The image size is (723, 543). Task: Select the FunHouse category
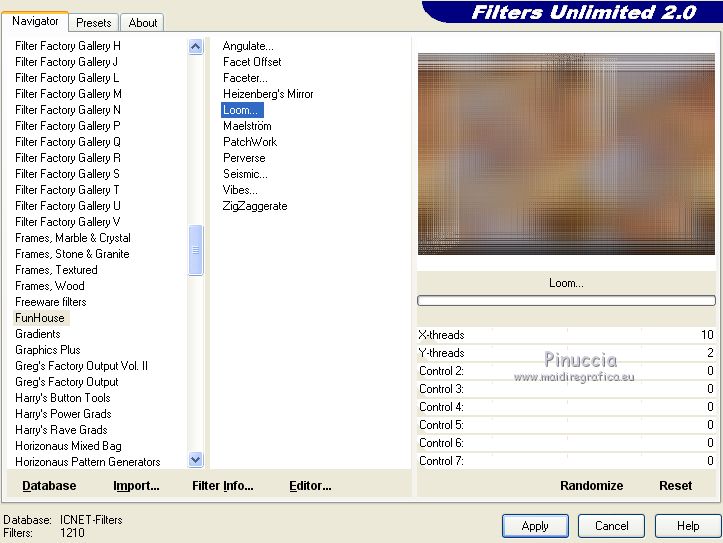click(x=40, y=318)
